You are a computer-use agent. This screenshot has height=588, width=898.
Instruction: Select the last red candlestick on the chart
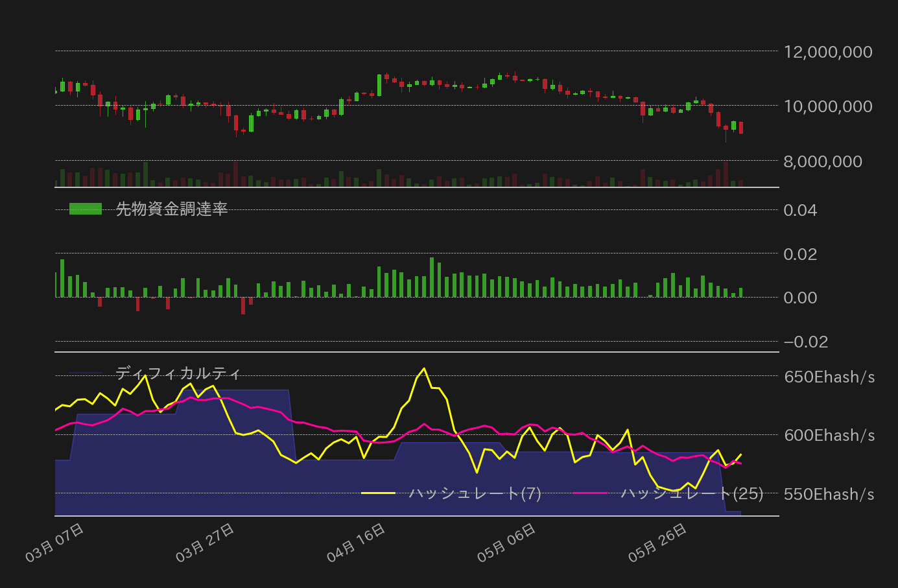click(740, 128)
